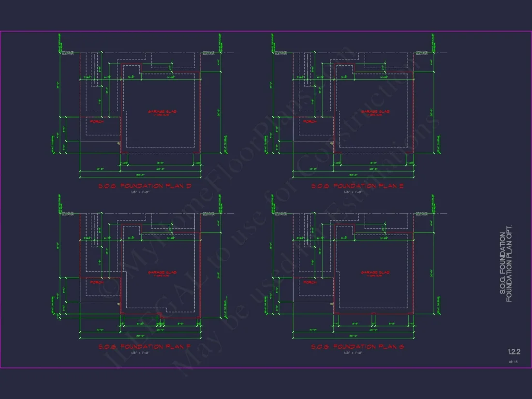Select the 1/8" = 1'-0" scale note under Plan D

[x=140, y=191]
